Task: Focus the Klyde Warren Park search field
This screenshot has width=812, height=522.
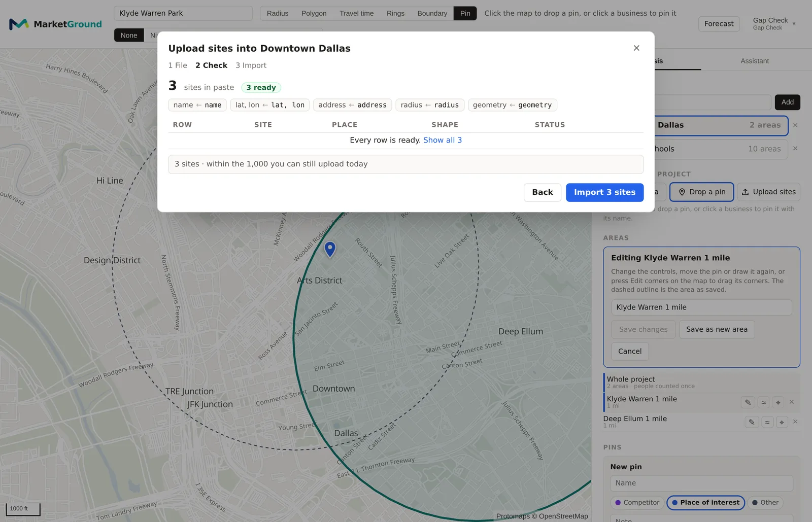Action: [x=183, y=13]
